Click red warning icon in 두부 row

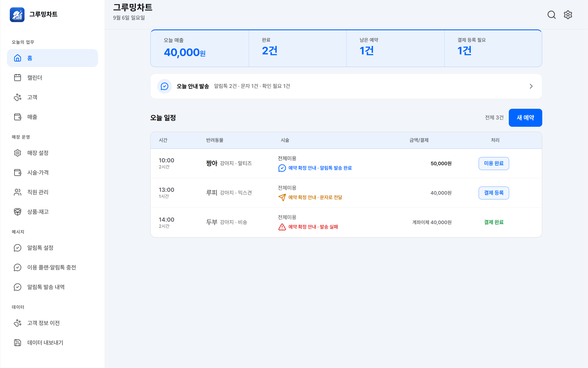coord(282,227)
